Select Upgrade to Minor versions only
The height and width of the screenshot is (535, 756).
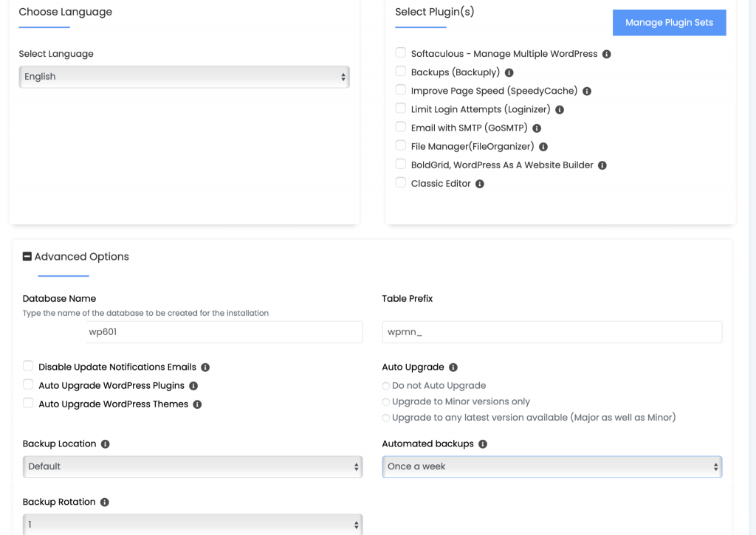tap(386, 402)
